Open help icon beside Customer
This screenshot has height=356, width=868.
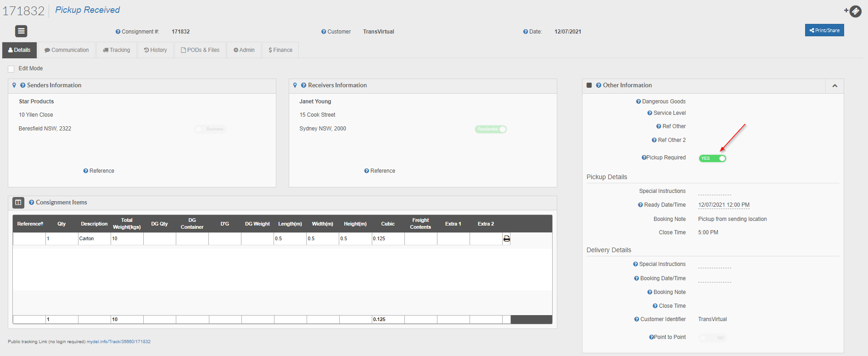[x=324, y=32]
